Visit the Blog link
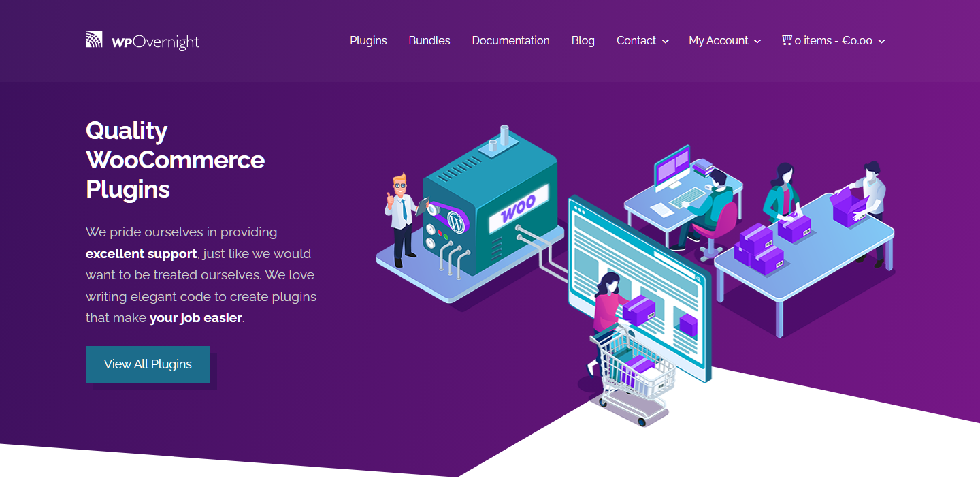This screenshot has width=980, height=504. (583, 41)
